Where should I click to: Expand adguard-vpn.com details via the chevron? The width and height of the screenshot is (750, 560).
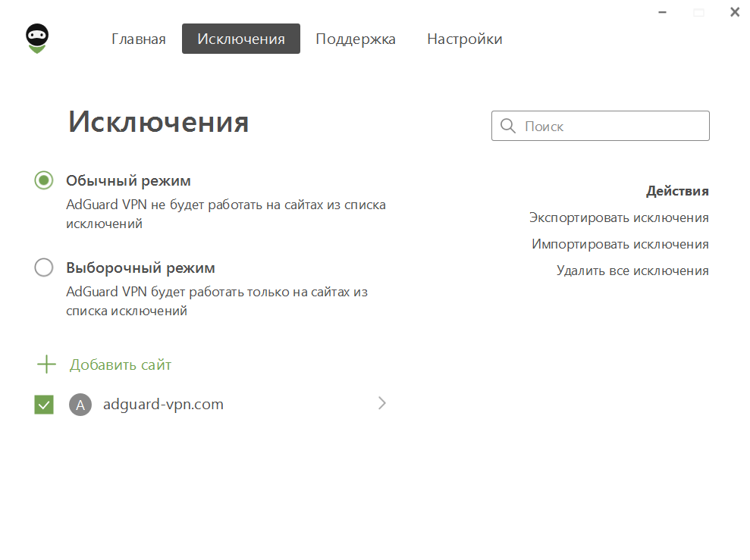point(381,403)
